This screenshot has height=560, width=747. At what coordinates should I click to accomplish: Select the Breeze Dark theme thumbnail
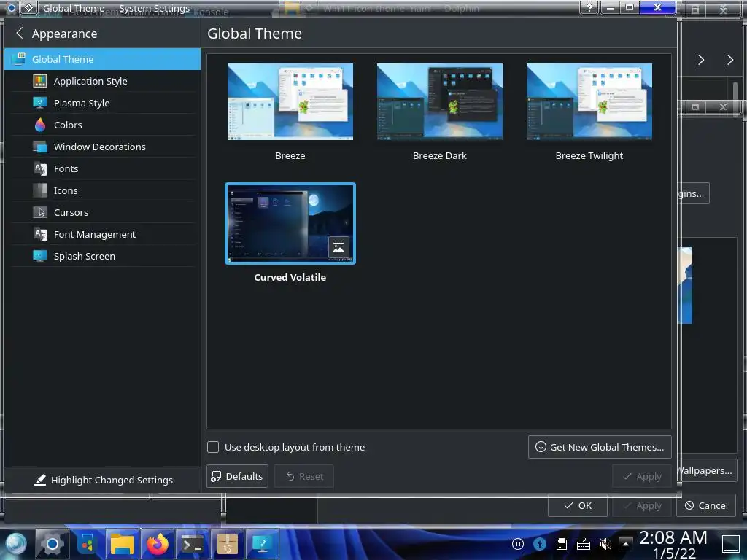click(440, 101)
